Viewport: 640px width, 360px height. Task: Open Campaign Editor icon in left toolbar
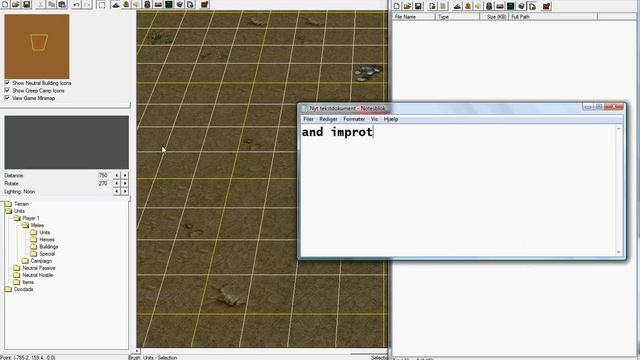(x=158, y=4)
